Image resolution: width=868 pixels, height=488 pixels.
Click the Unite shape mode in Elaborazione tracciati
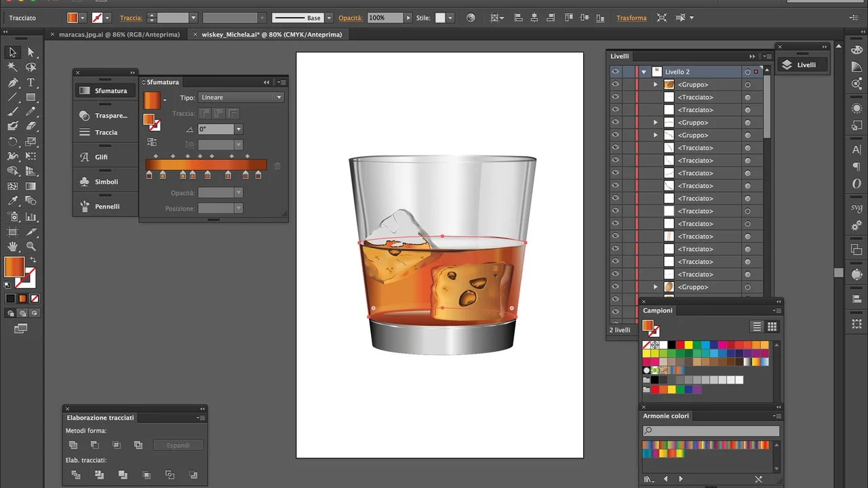tap(73, 445)
